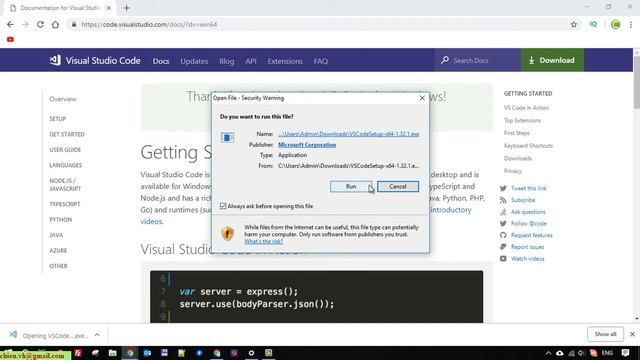
Task: Expand PYTHON in the docs sidebar
Action: coord(60,220)
